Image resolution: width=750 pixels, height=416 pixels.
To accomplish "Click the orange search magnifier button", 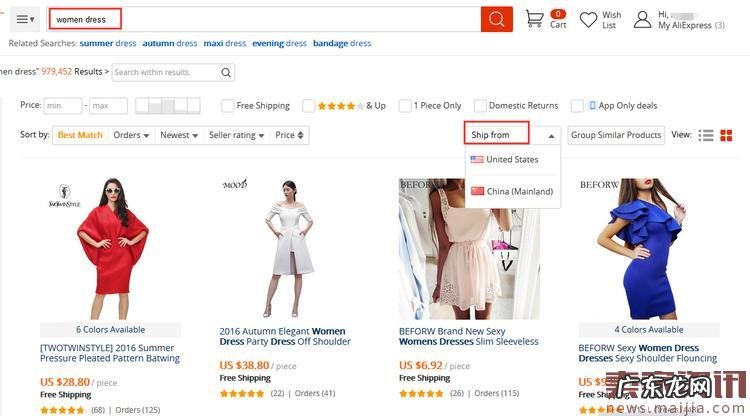I will point(496,19).
